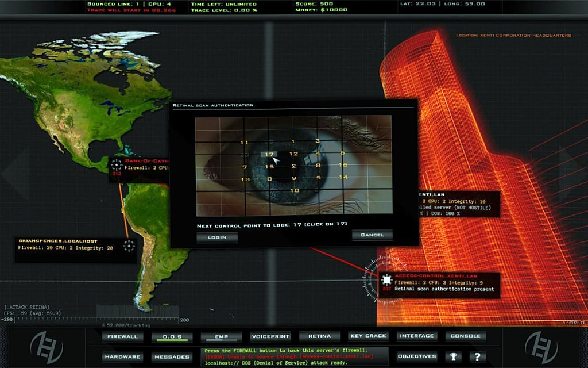588x368 pixels.
Task: Select retina control point 2
Action: click(293, 166)
